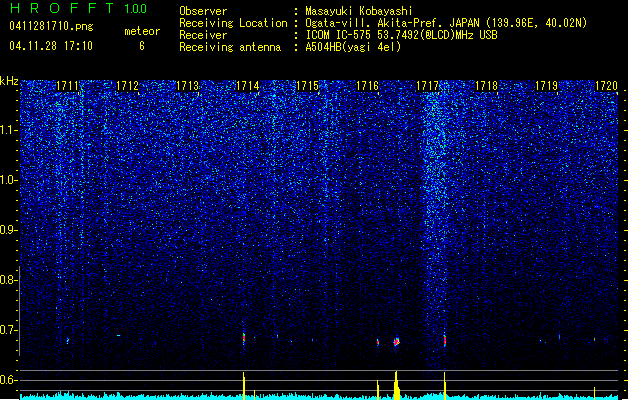629x400 pixels.
Task: Click the small echo just after 1716
Action: point(378,342)
